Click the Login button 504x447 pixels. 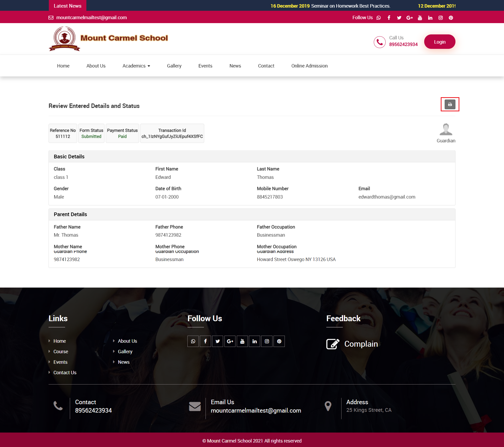tap(439, 41)
